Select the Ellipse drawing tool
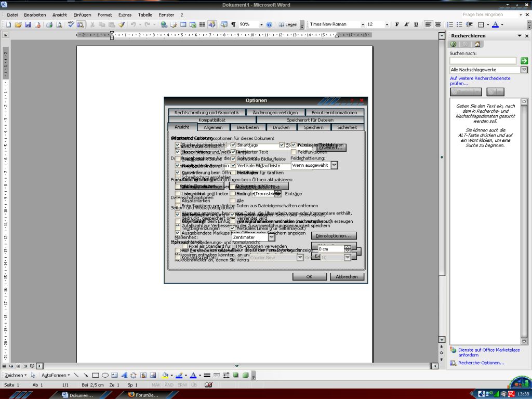This screenshot has width=532, height=399. [x=105, y=375]
